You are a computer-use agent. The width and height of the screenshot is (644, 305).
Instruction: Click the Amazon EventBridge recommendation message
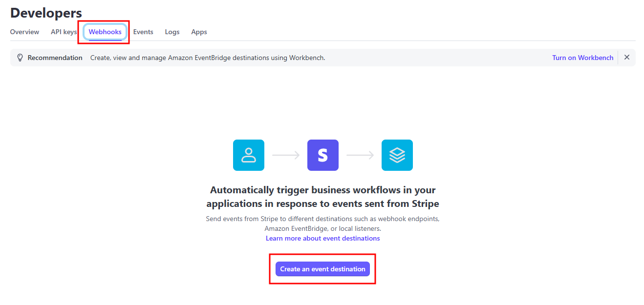point(208,58)
